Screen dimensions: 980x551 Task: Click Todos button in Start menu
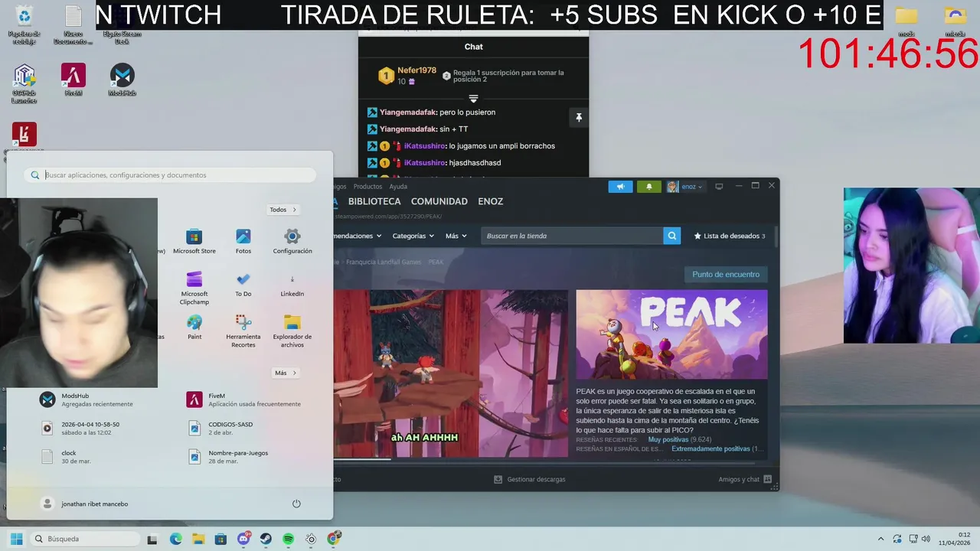coord(283,210)
